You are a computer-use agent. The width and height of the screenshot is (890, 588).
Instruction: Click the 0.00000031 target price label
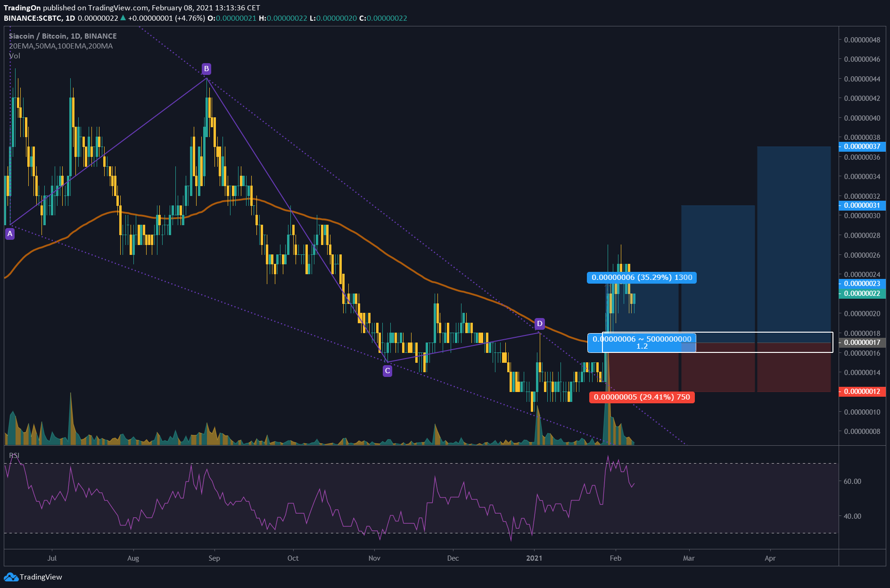862,205
